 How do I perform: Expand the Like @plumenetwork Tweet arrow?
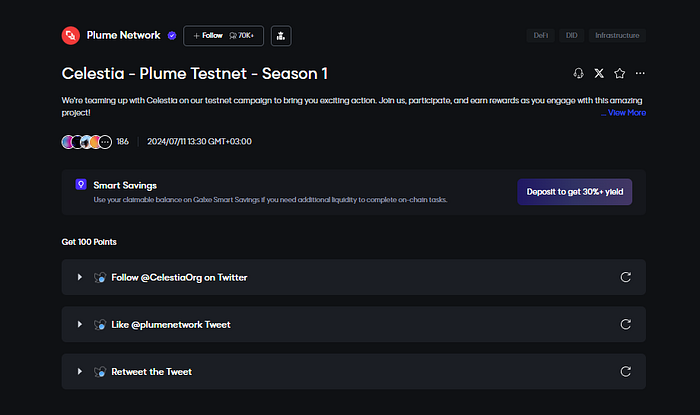click(x=79, y=324)
